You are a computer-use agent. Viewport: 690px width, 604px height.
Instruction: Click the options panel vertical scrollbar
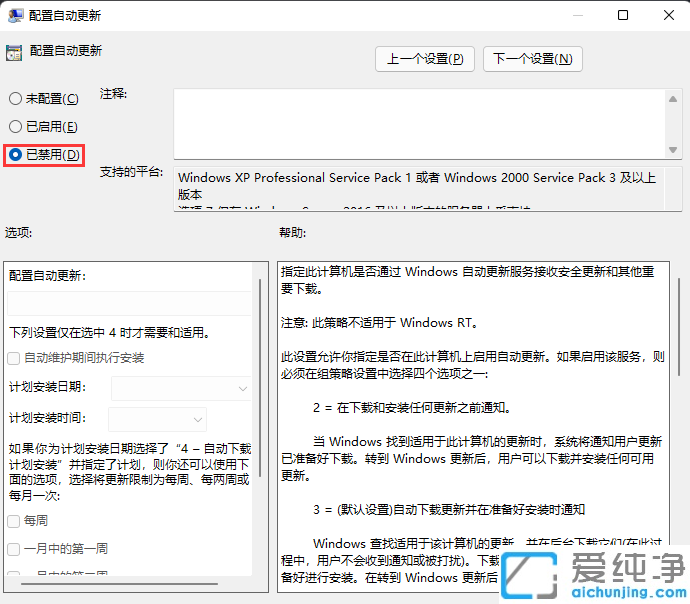(260, 378)
